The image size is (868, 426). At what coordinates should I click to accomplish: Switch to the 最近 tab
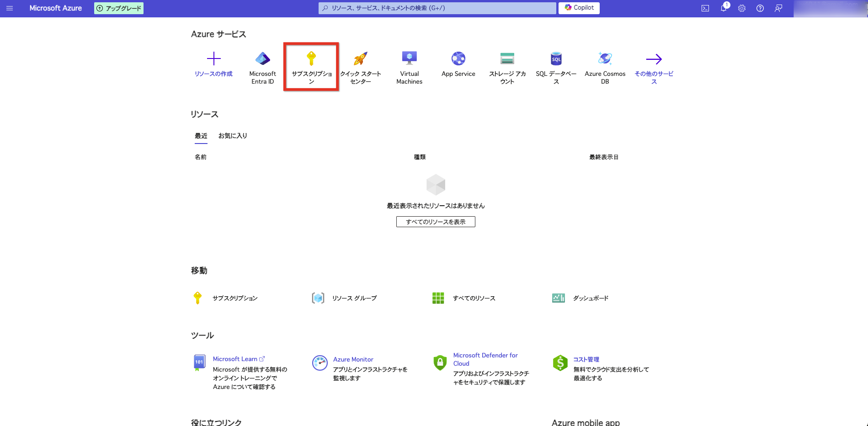(201, 136)
